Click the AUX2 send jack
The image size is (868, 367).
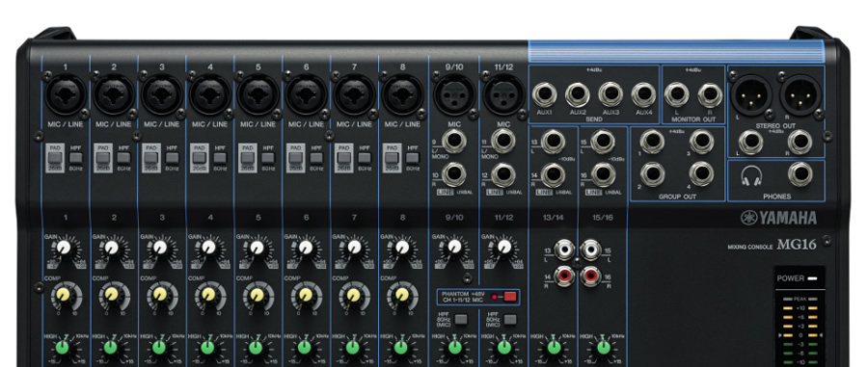coord(578,94)
